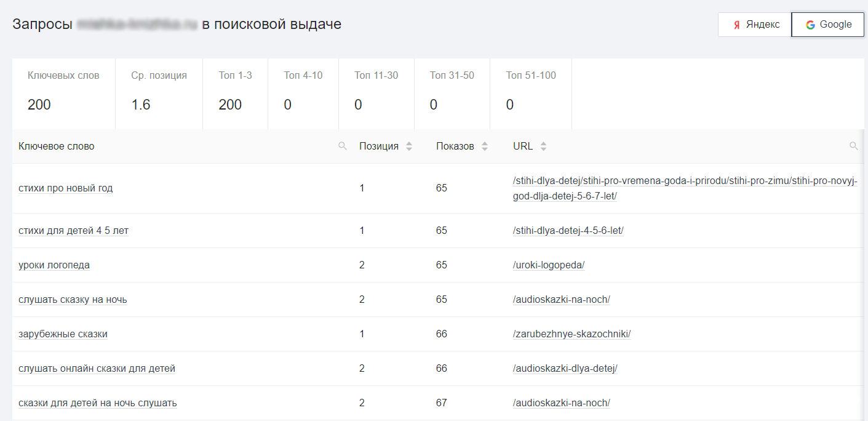Switch results to Яндекс search engine
868x421 pixels.
click(753, 24)
